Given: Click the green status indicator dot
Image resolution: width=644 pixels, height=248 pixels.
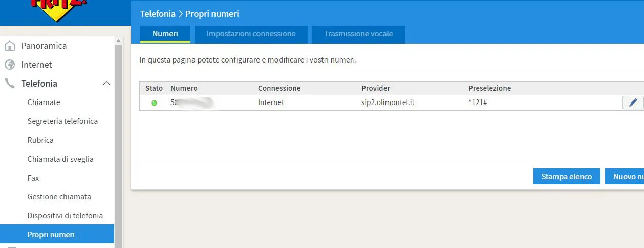Looking at the screenshot, I should (x=154, y=103).
